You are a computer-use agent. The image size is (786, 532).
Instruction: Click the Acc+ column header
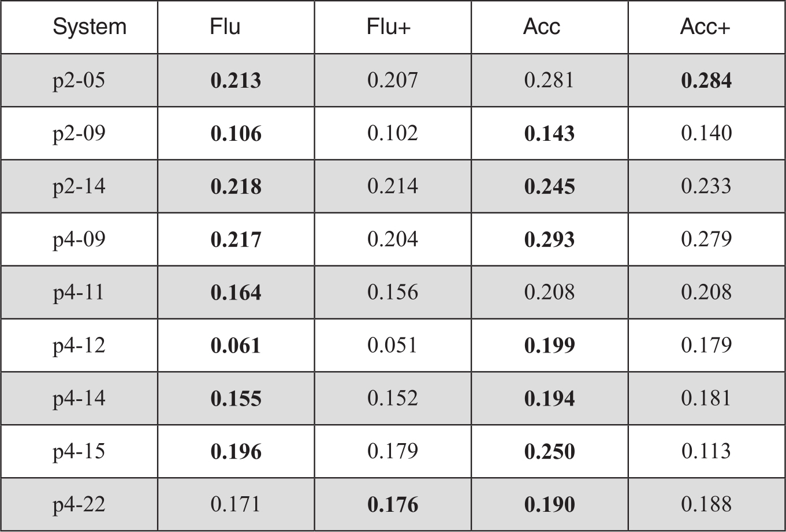(705, 27)
